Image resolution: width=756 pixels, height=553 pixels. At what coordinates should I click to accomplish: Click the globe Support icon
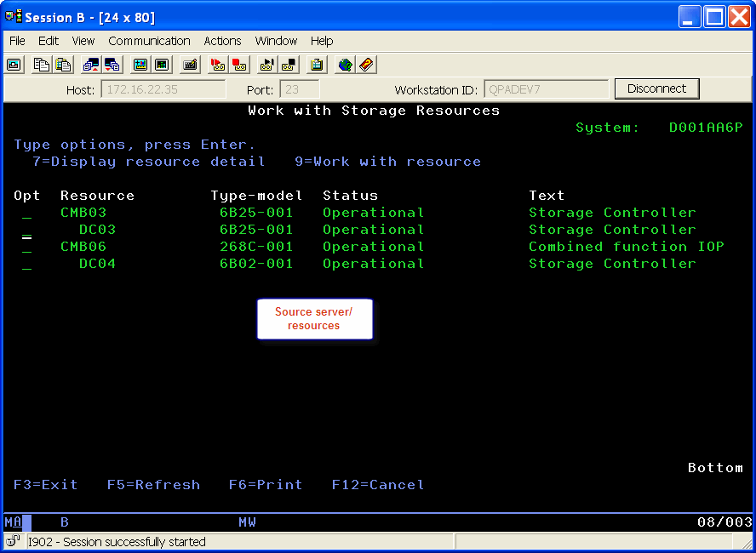345,65
